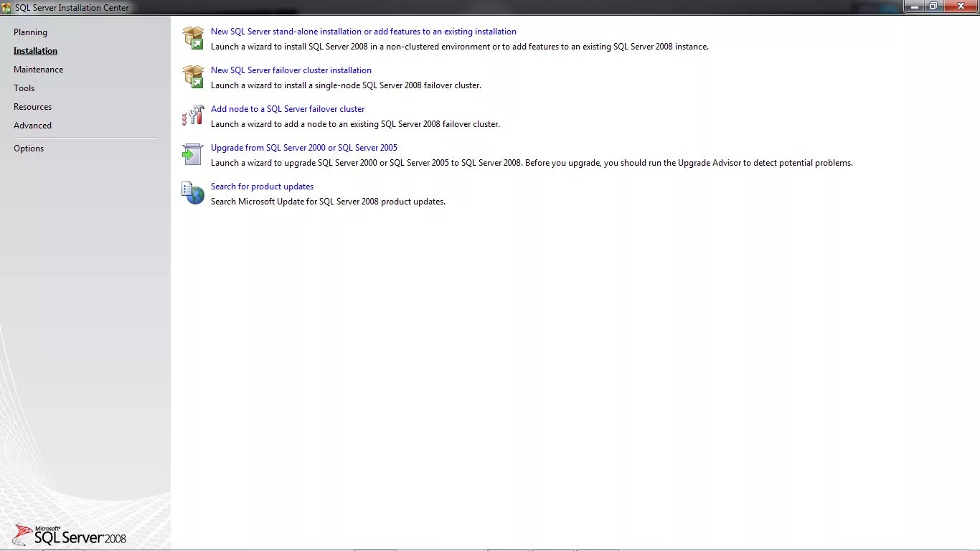The height and width of the screenshot is (551, 980).
Task: Click the single-node failover cluster description
Action: coord(346,85)
